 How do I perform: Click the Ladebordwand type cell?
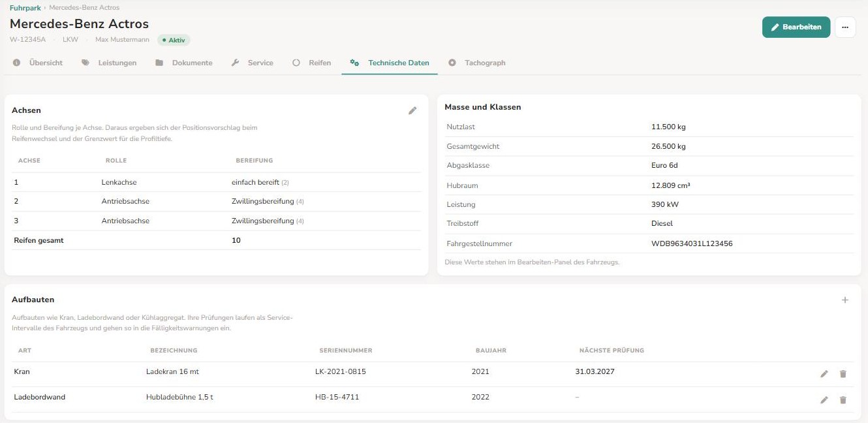pyautogui.click(x=40, y=397)
